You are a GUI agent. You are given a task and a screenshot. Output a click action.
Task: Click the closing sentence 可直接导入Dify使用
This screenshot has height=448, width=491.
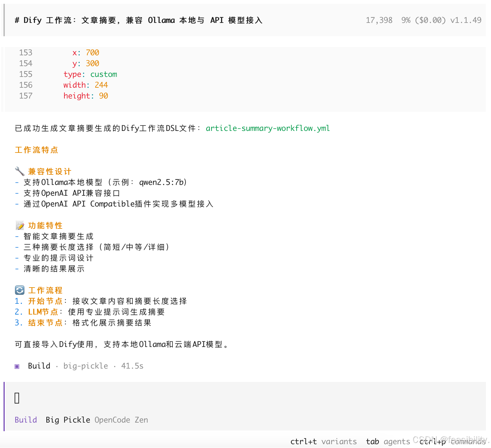coord(122,344)
